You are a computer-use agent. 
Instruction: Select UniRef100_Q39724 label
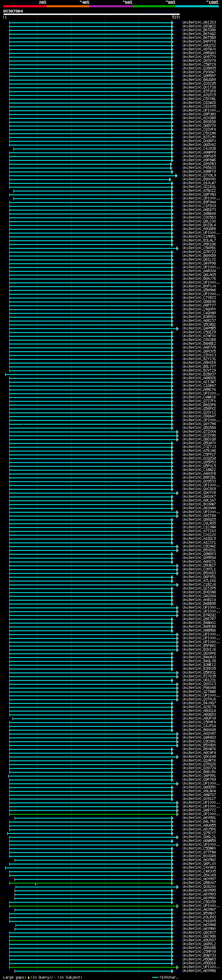[x=199, y=768]
